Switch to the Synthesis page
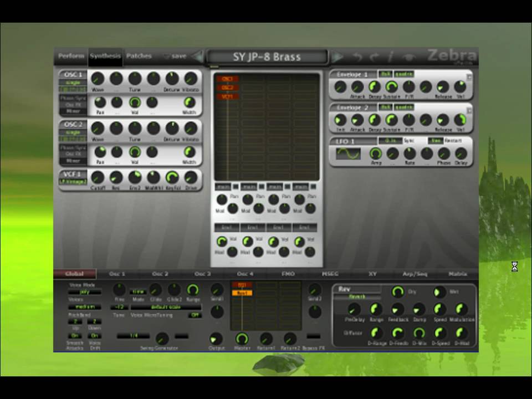The height and width of the screenshot is (399, 532). coord(105,56)
